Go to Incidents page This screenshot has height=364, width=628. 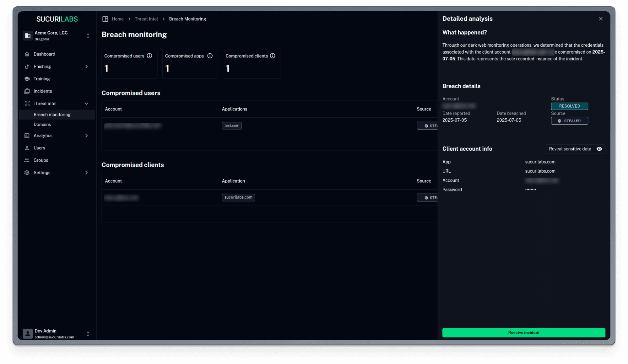(x=43, y=91)
